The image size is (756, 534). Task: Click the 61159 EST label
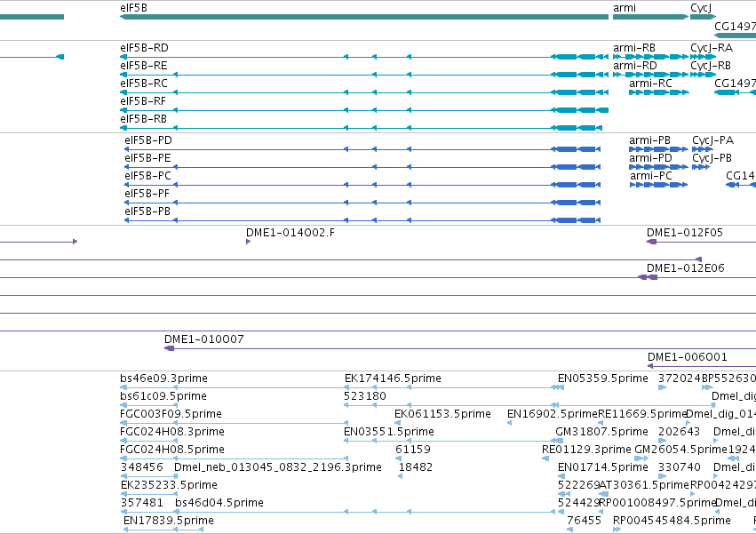(x=413, y=450)
